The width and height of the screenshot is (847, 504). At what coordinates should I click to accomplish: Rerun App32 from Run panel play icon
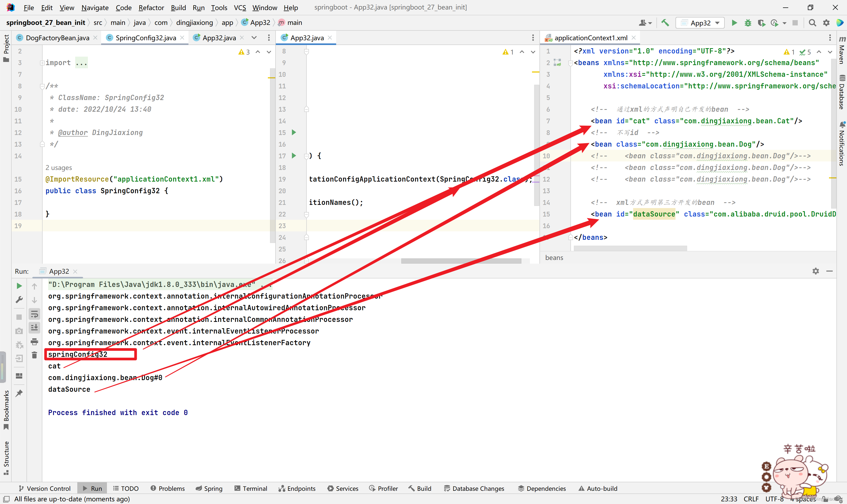click(x=19, y=286)
